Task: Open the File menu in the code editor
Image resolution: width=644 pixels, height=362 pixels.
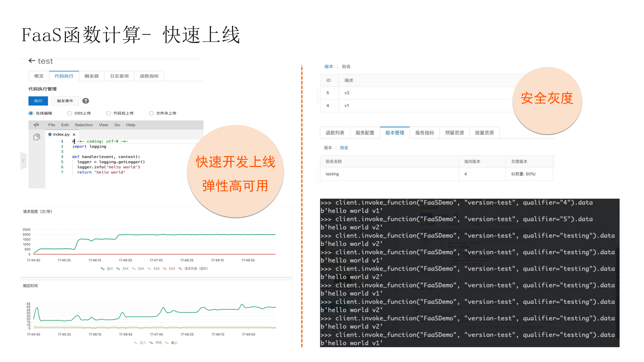Action: [x=51, y=125]
